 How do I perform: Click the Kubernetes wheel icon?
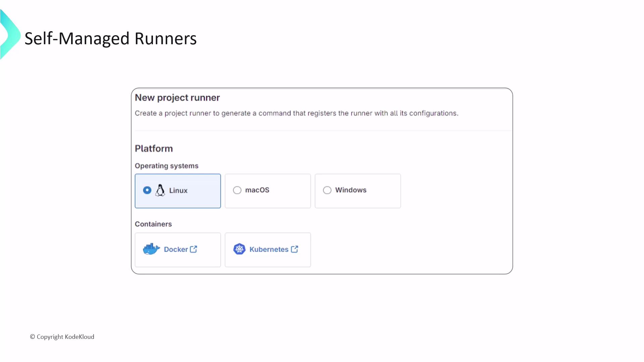[x=239, y=249]
